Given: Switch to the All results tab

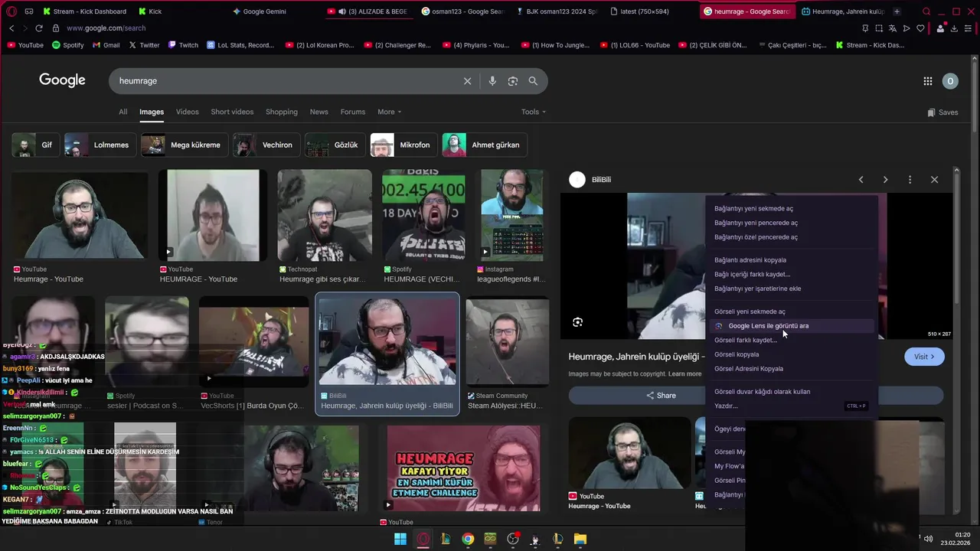Looking at the screenshot, I should click(x=122, y=112).
